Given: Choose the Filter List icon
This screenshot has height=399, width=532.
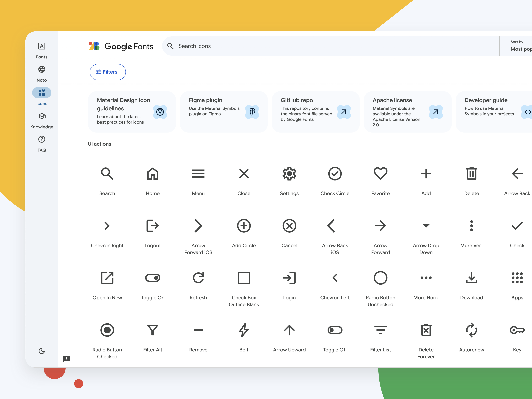Looking at the screenshot, I should pyautogui.click(x=380, y=330).
